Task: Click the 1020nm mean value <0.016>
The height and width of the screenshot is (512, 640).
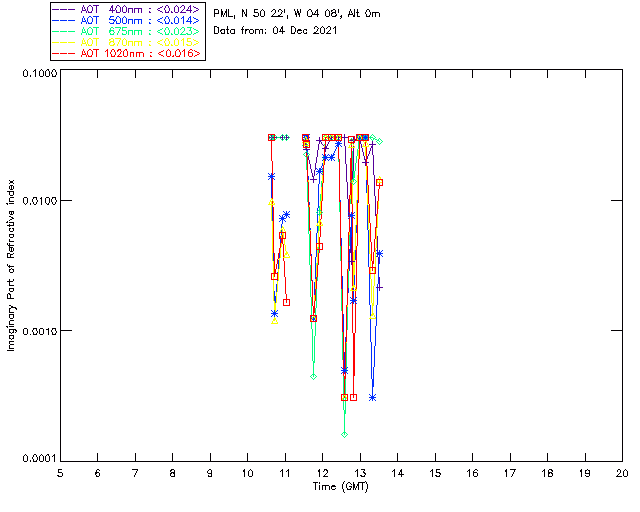Action: 178,53
